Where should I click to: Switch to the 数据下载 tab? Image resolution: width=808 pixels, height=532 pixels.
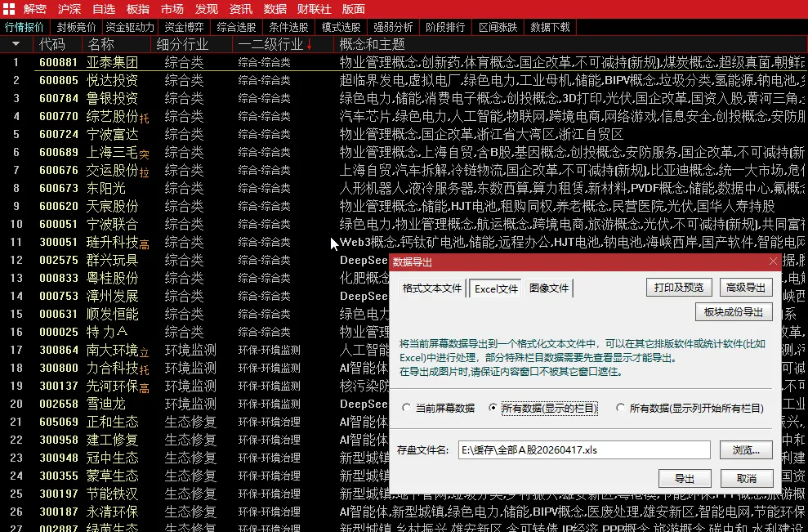[550, 27]
